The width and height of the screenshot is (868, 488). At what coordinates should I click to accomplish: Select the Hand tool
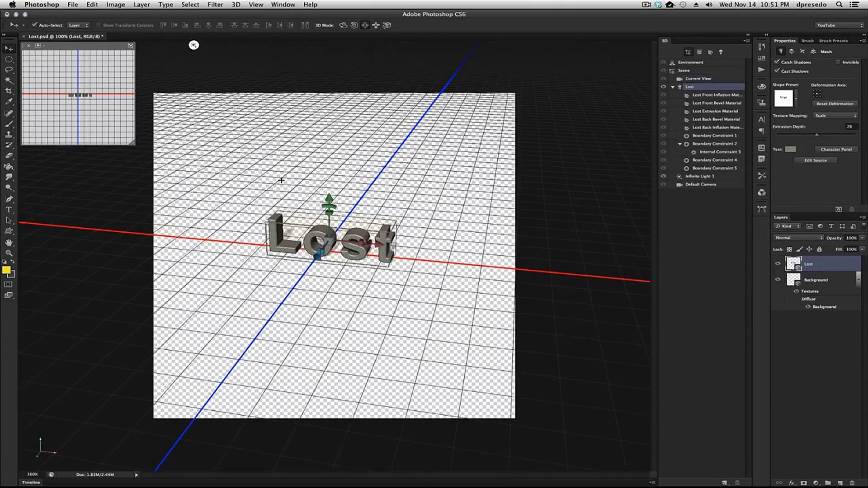pos(9,243)
